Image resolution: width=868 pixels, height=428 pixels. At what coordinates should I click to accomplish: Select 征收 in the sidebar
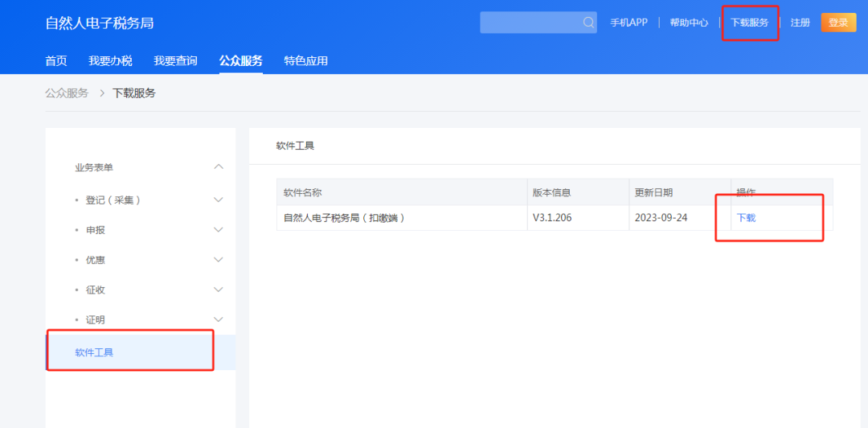coord(95,290)
